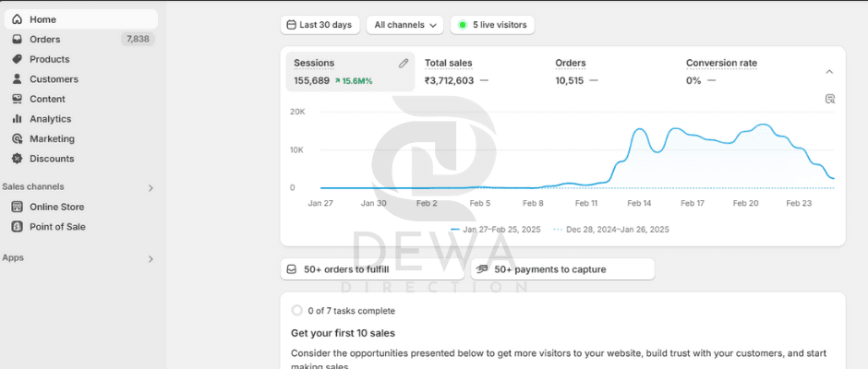Image resolution: width=868 pixels, height=369 pixels.
Task: Click the 50+ payments to capture button
Action: [x=562, y=269]
